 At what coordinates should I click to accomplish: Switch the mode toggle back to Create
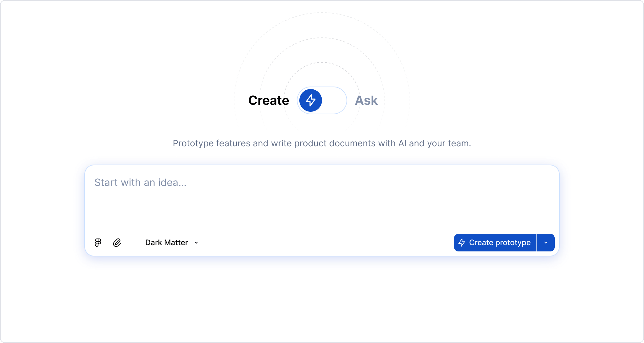[x=322, y=100]
